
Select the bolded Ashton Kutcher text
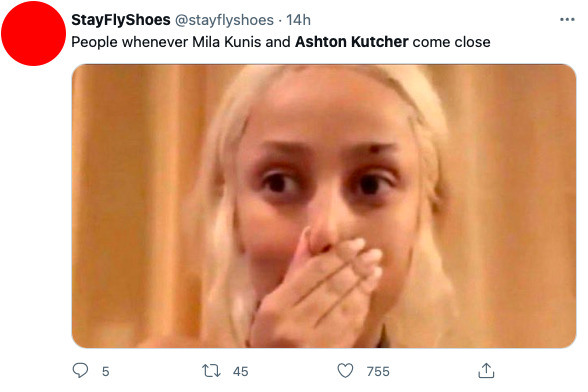(351, 42)
